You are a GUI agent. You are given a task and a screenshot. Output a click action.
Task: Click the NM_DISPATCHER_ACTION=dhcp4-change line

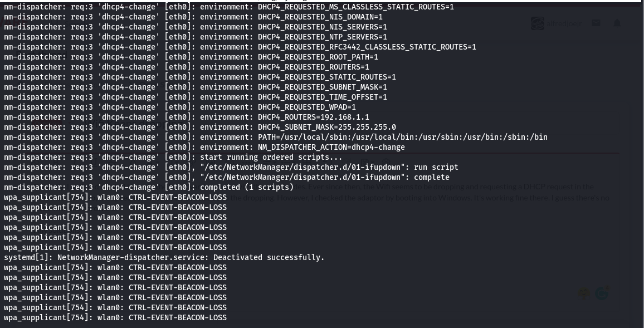point(204,147)
